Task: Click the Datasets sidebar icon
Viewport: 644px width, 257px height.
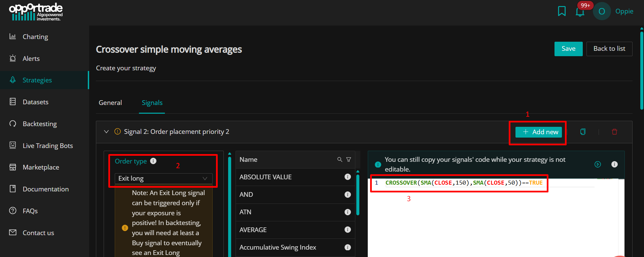Action: 13,102
